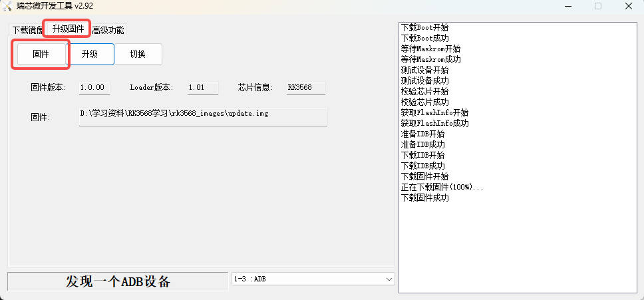Click the 升级 button

point(90,54)
